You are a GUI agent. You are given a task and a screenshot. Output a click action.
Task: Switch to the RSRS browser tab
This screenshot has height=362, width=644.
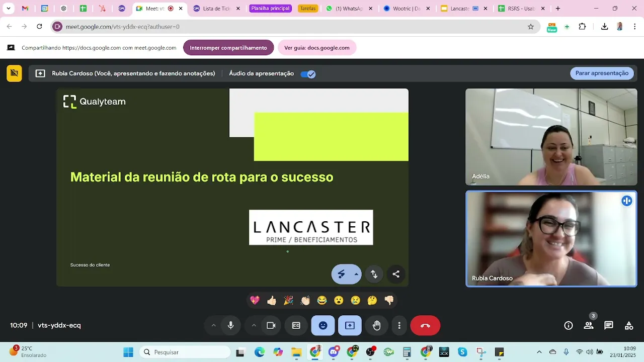point(522,9)
